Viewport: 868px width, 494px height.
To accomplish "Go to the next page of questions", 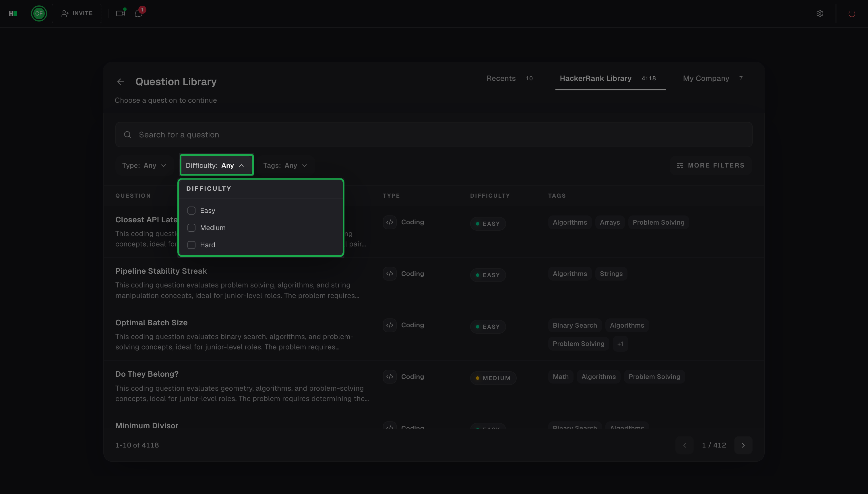I will pyautogui.click(x=743, y=445).
